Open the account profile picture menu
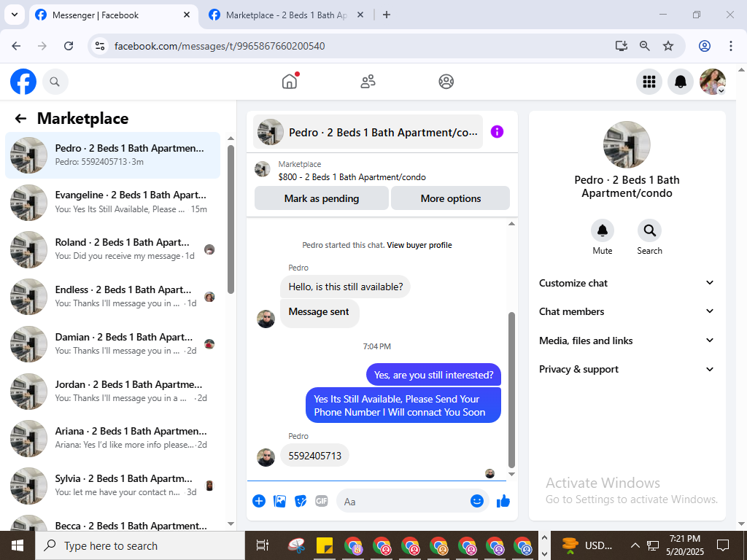This screenshot has height=560, width=747. [x=712, y=82]
